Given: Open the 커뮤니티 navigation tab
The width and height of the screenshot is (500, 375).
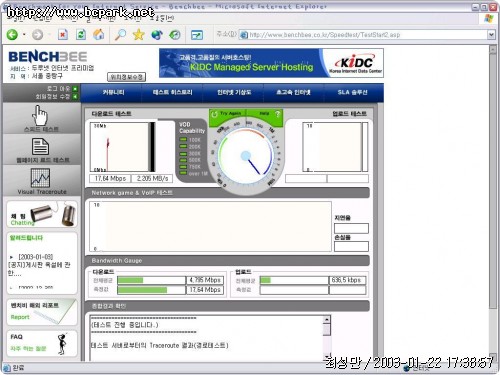Looking at the screenshot, I should click(x=114, y=92).
